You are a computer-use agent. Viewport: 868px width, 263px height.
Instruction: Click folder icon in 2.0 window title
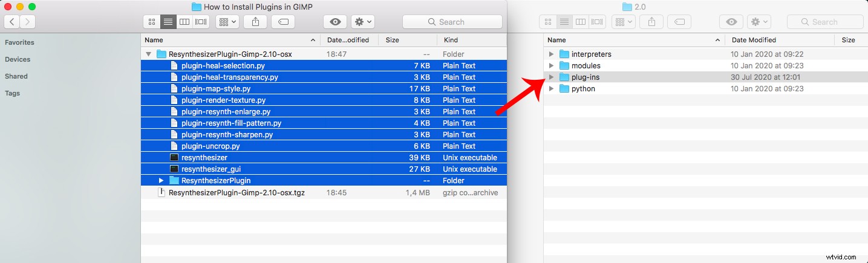626,7
